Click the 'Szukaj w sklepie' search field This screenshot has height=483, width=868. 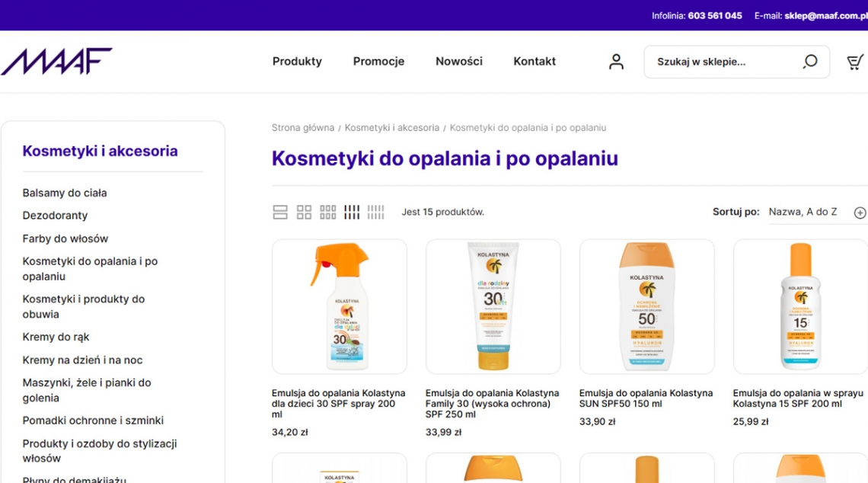tap(720, 62)
